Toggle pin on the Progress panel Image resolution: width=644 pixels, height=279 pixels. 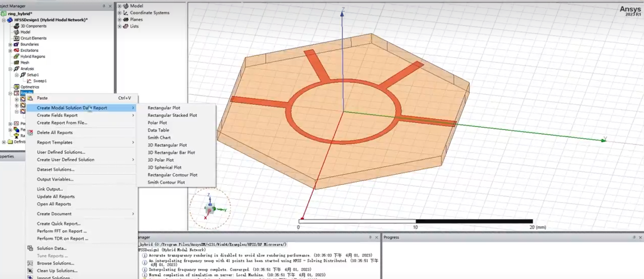pos(634,237)
